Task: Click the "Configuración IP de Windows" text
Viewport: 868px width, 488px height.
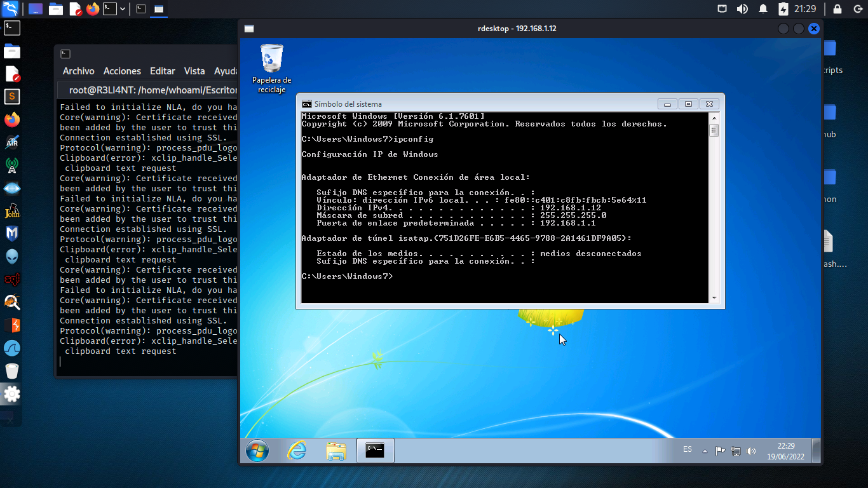Action: click(370, 154)
